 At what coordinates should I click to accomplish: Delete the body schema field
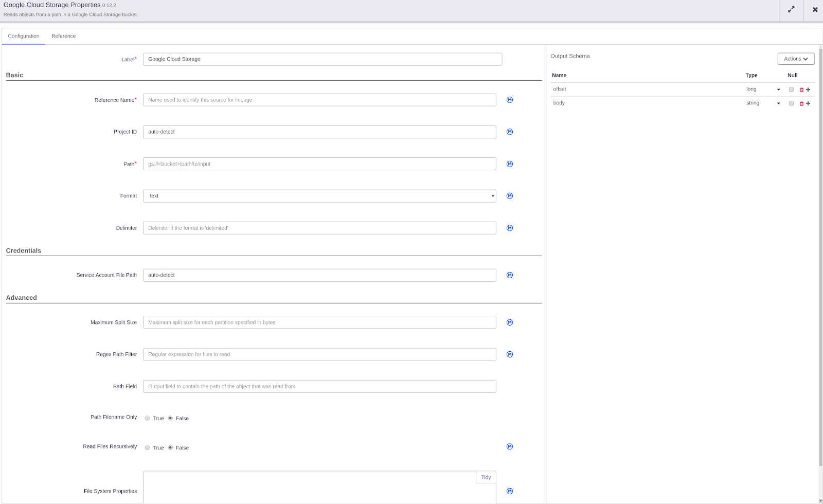[801, 103]
